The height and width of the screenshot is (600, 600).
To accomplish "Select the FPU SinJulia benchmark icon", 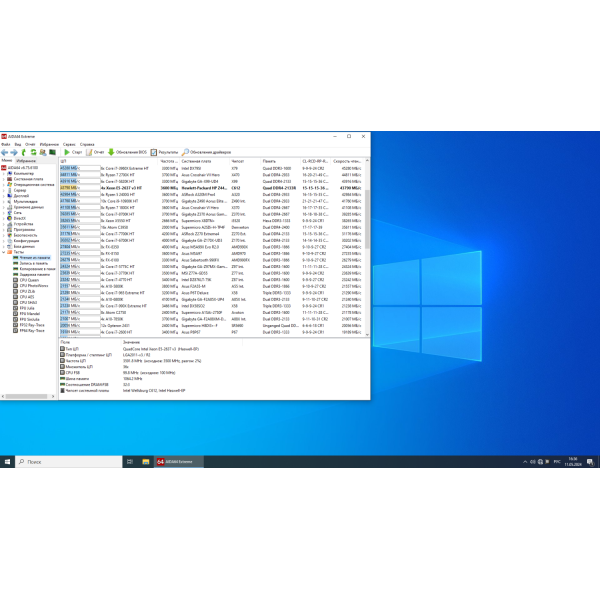I will point(16,319).
